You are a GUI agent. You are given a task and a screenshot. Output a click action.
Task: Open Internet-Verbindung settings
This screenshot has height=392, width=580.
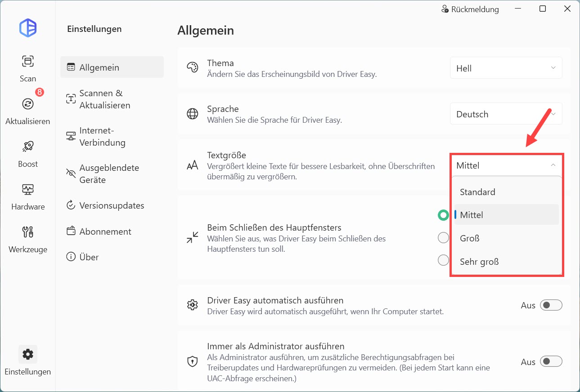(112, 137)
